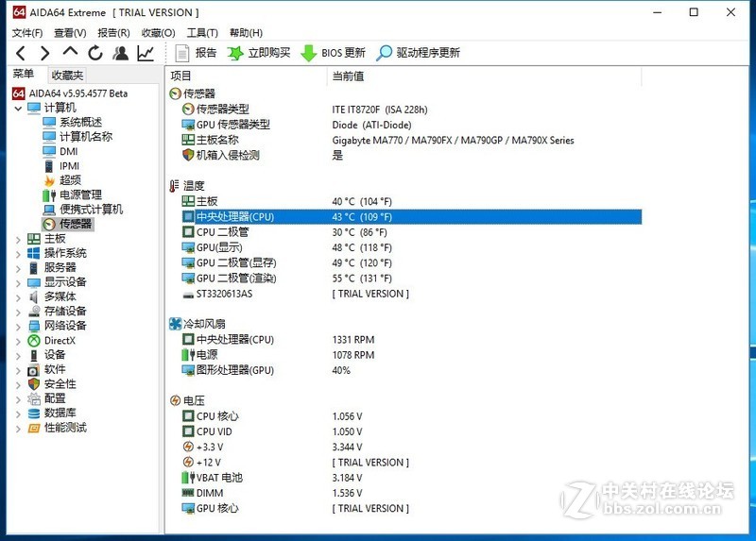Select the GPU 二极管(渲染) row
The height and width of the screenshot is (541, 756).
click(x=411, y=279)
